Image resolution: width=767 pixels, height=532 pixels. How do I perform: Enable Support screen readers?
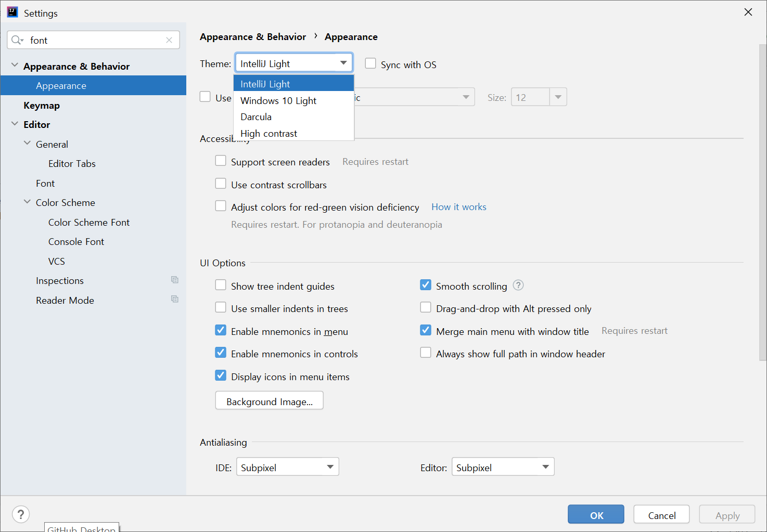221,161
